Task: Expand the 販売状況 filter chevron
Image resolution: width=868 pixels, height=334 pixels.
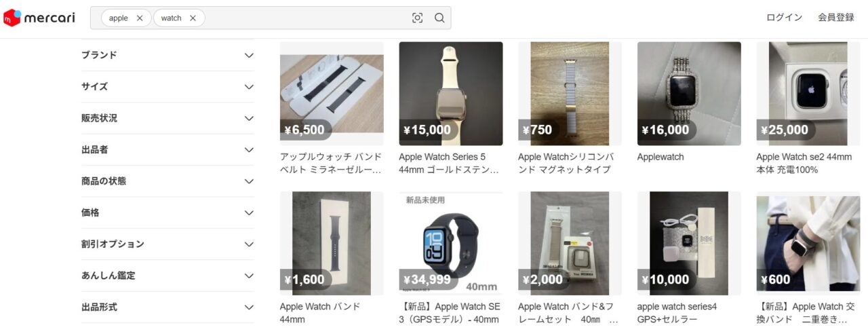Action: click(249, 118)
